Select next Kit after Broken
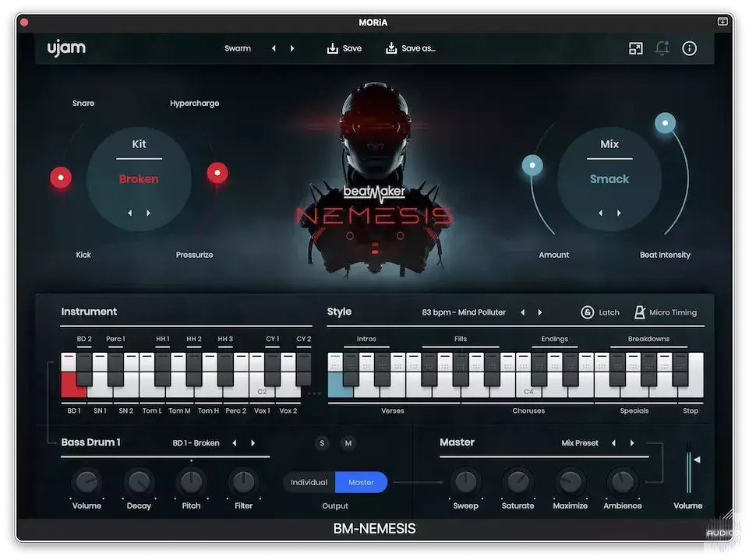 [149, 213]
